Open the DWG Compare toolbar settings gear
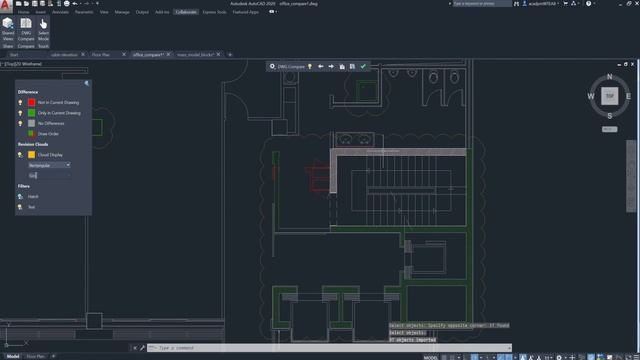 272,66
